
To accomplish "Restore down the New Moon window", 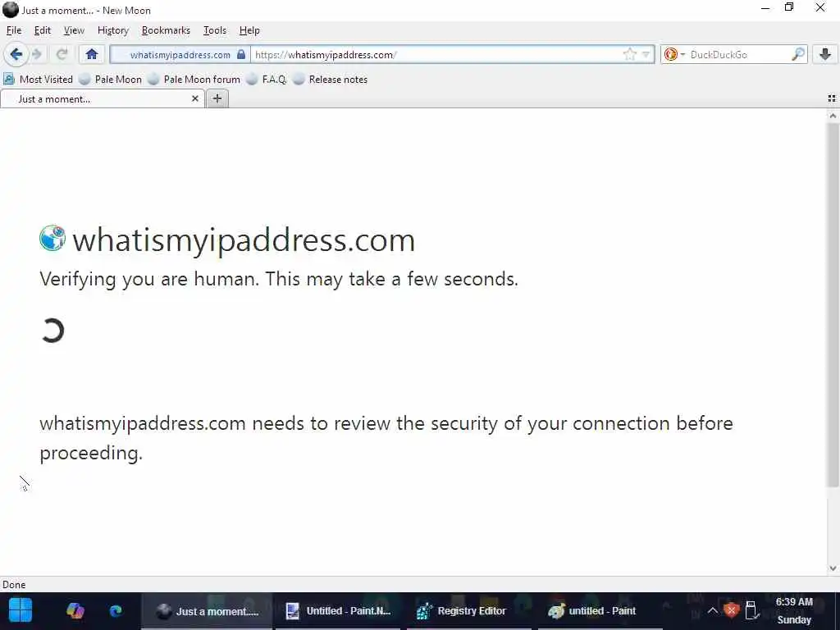I will (789, 7).
